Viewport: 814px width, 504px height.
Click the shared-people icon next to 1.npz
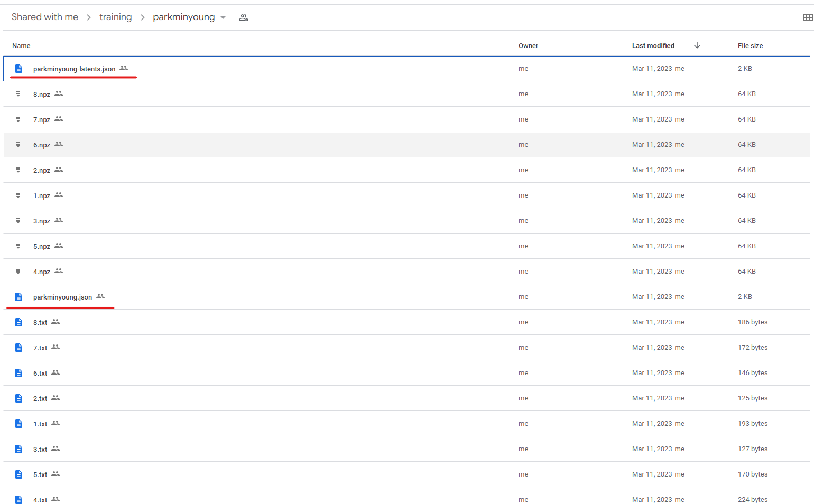coord(58,195)
